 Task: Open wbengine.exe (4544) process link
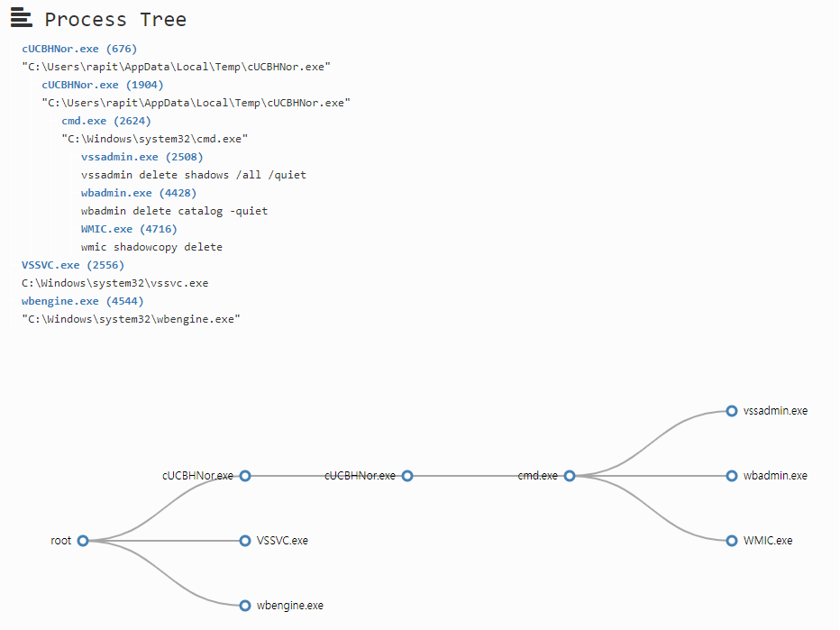[83, 301]
